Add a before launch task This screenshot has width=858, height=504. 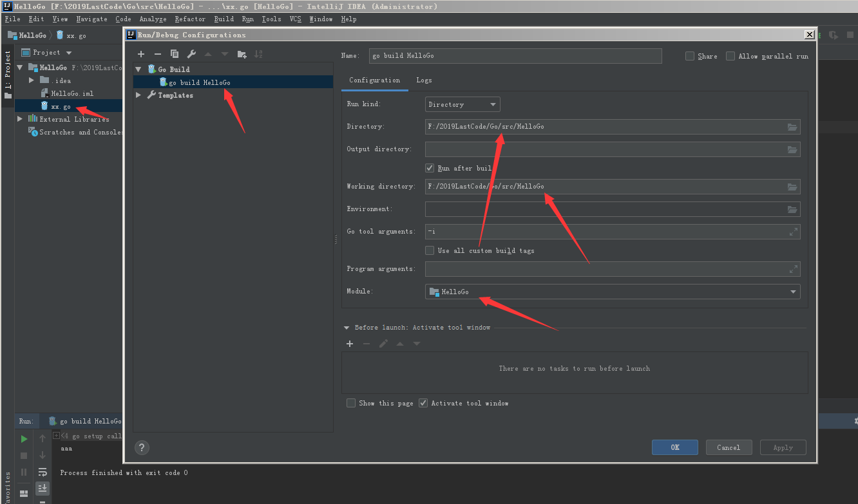350,344
